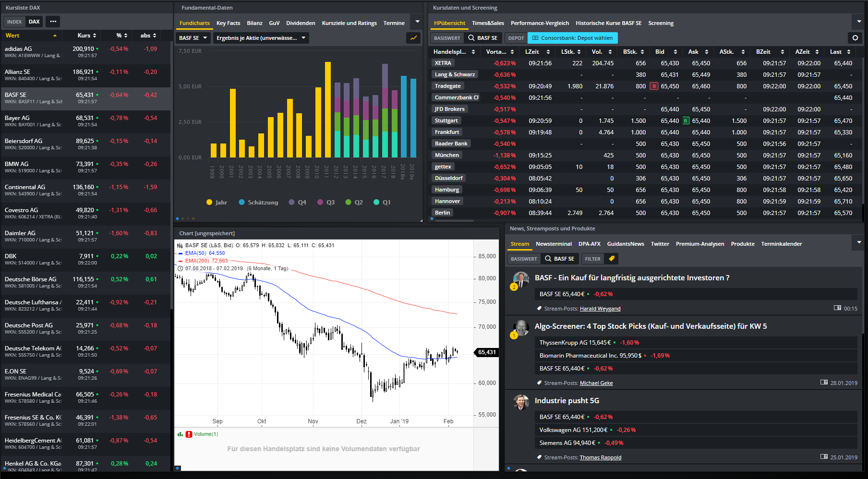Click the search icon in Stream BASISWERT field

[x=548, y=259]
